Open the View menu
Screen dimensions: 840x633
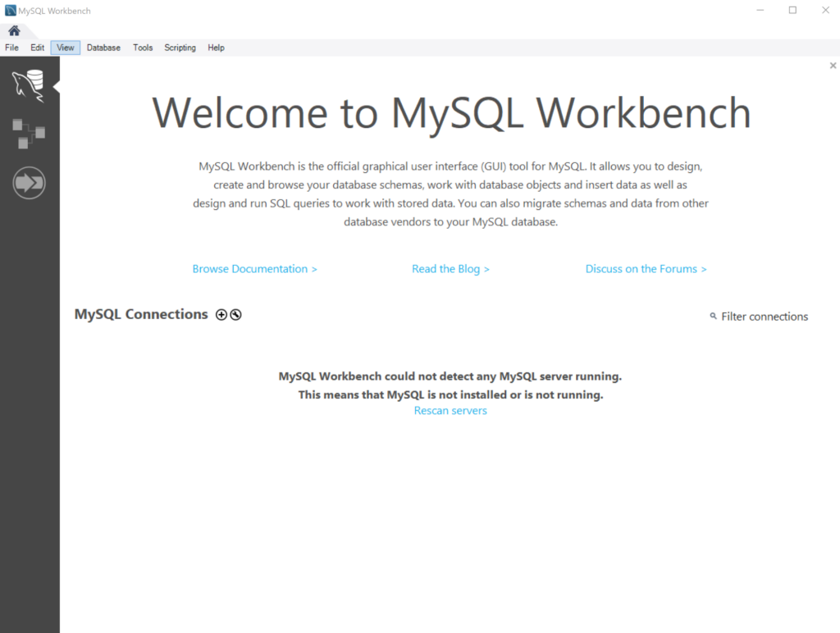(65, 48)
